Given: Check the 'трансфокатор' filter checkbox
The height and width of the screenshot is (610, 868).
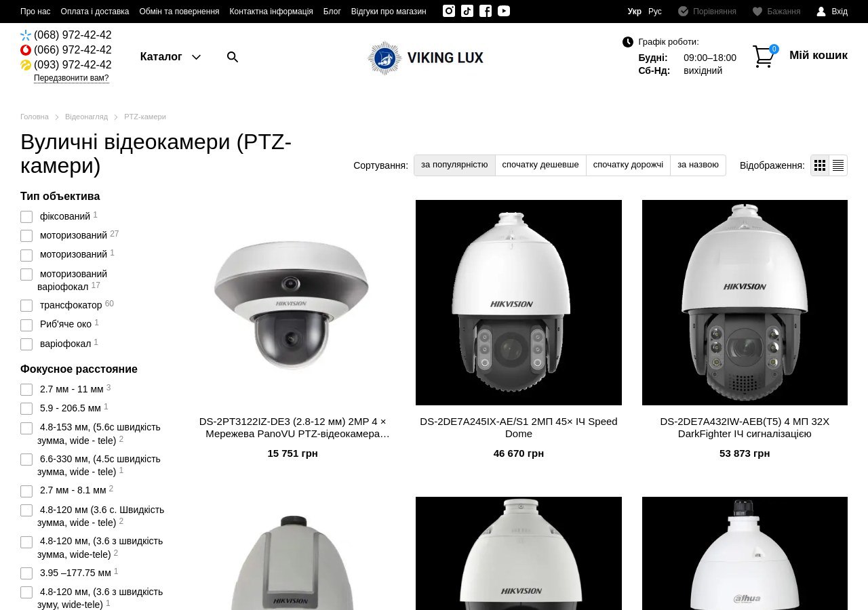Looking at the screenshot, I should pyautogui.click(x=26, y=306).
